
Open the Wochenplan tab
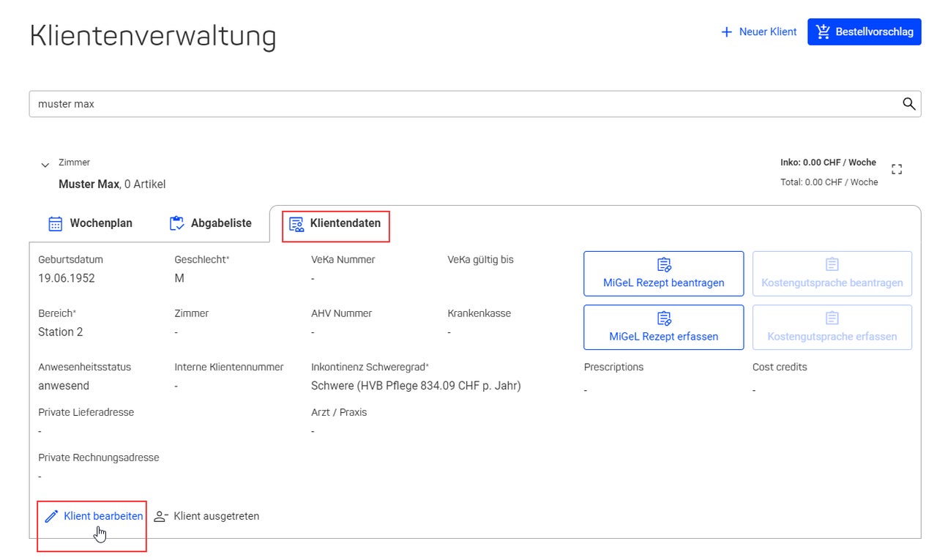pos(91,223)
